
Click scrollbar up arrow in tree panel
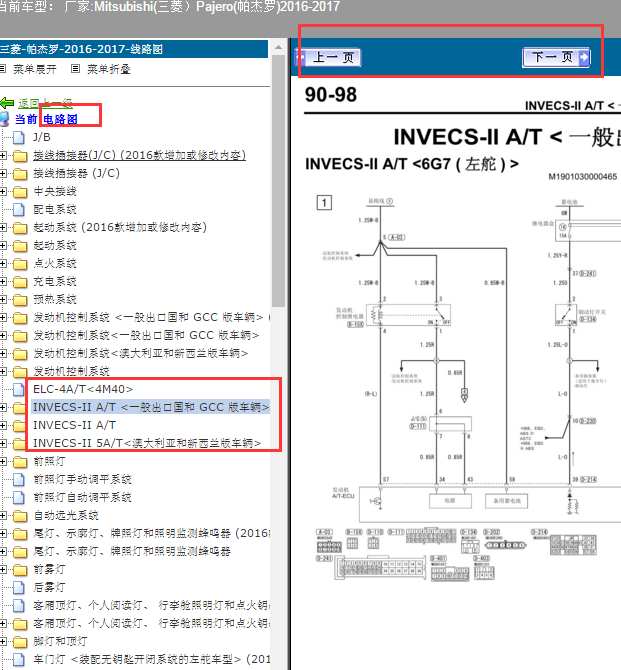tap(278, 47)
